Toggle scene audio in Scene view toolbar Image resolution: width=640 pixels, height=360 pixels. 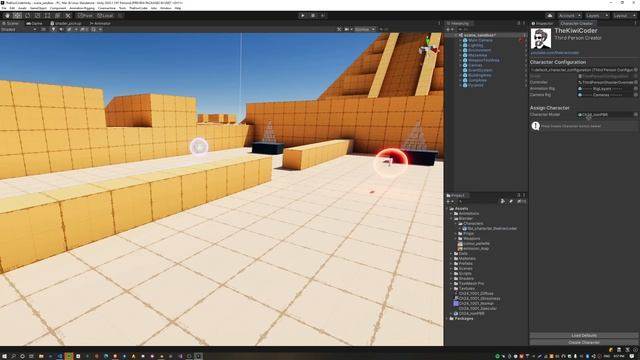(61, 29)
